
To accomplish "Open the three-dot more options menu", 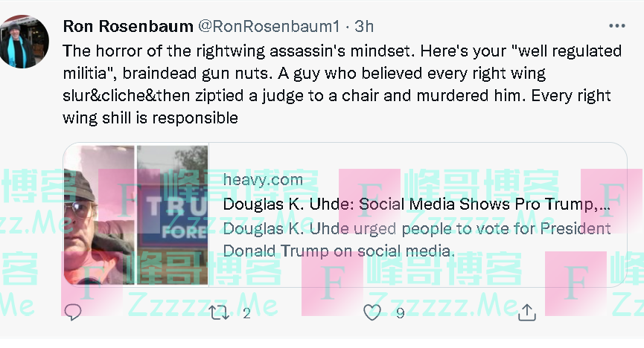I will [617, 26].
